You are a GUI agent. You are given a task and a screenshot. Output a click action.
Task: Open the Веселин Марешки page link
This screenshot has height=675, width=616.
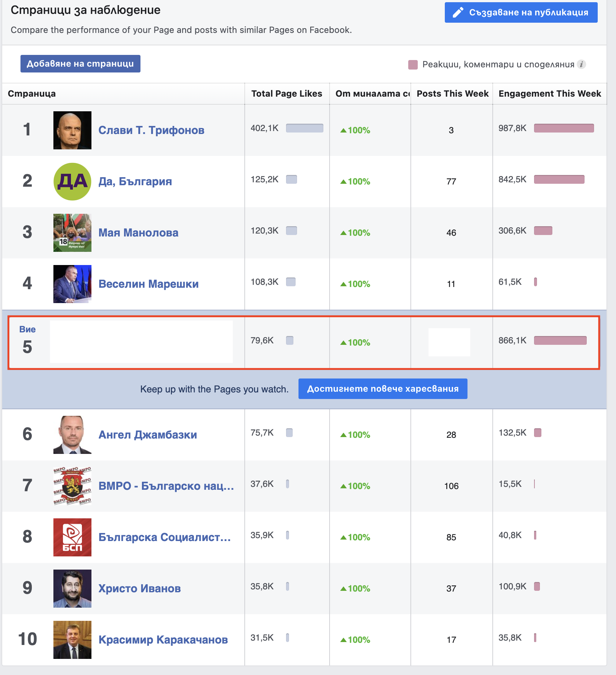click(x=149, y=284)
